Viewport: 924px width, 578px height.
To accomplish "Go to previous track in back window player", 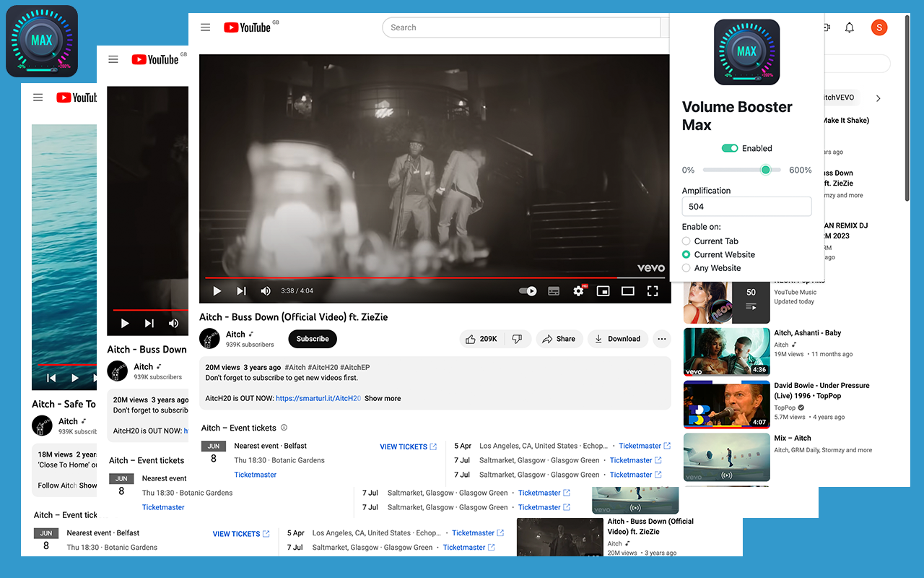I will 51,378.
